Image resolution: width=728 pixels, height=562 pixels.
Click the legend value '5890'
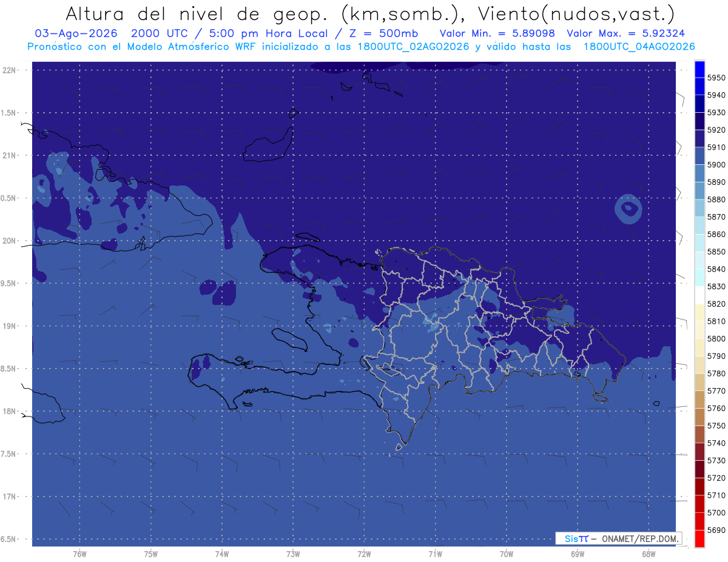click(716, 182)
